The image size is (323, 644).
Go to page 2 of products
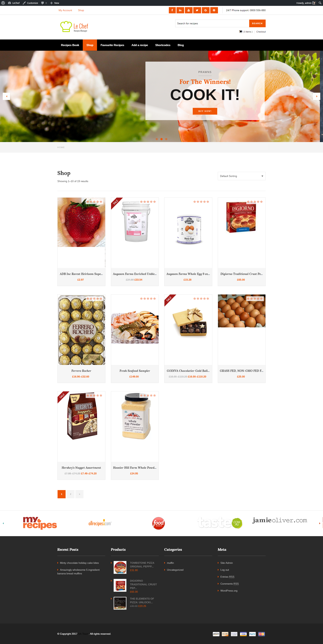71,494
